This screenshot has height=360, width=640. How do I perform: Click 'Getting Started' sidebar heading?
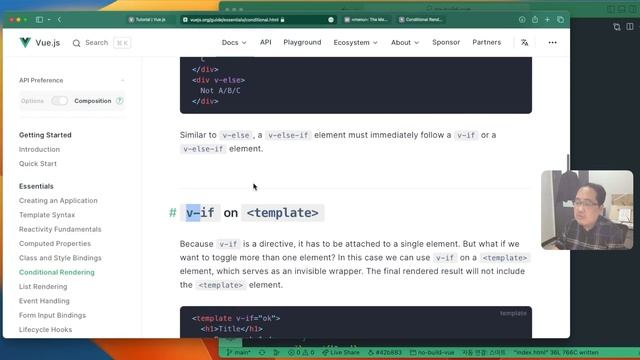tap(45, 135)
